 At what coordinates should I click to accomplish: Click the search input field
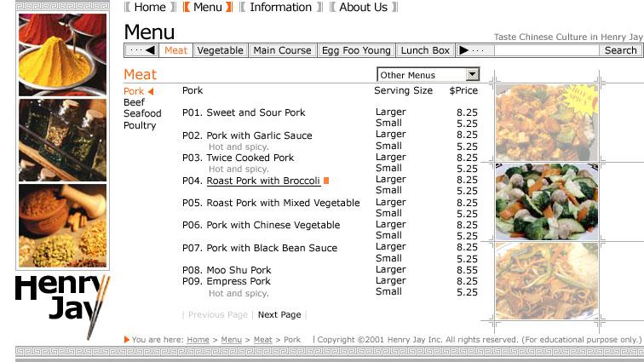click(547, 50)
